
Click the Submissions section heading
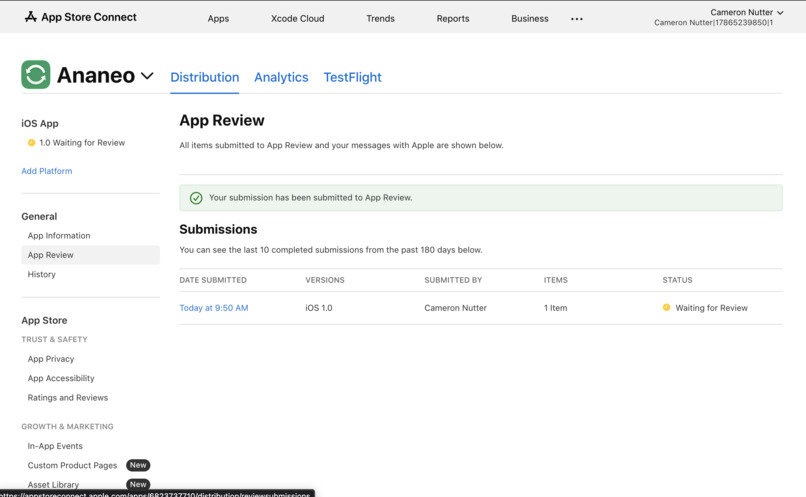(218, 229)
